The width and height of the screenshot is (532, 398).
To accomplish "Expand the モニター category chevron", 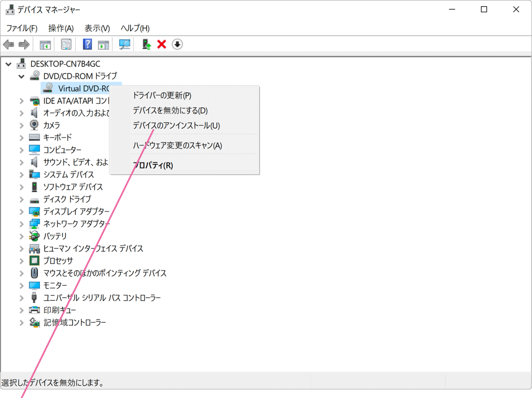I will coord(22,286).
